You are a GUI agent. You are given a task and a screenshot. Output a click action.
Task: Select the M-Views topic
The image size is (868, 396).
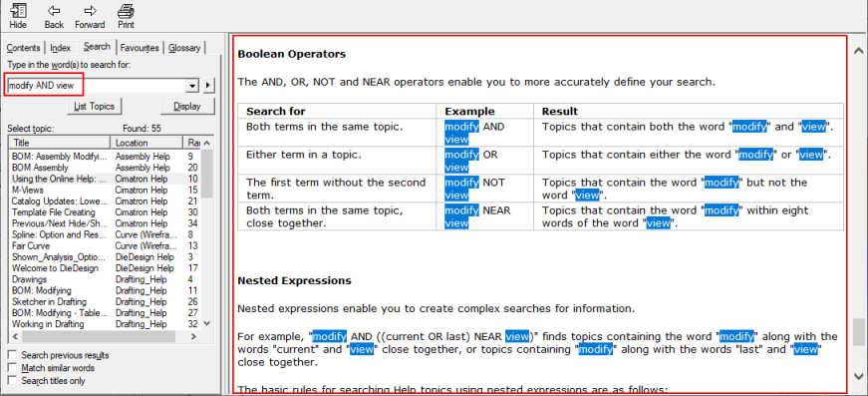[106, 190]
